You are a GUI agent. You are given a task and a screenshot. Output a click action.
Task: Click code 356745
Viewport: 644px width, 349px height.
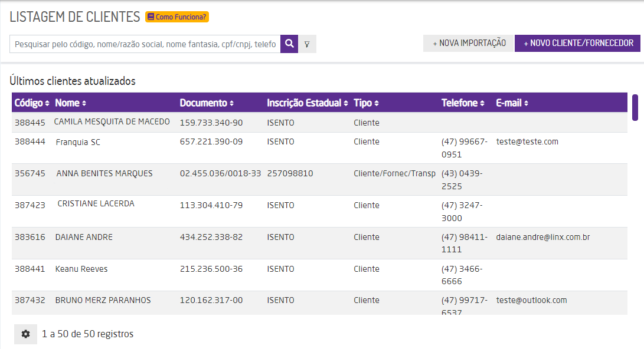point(30,173)
